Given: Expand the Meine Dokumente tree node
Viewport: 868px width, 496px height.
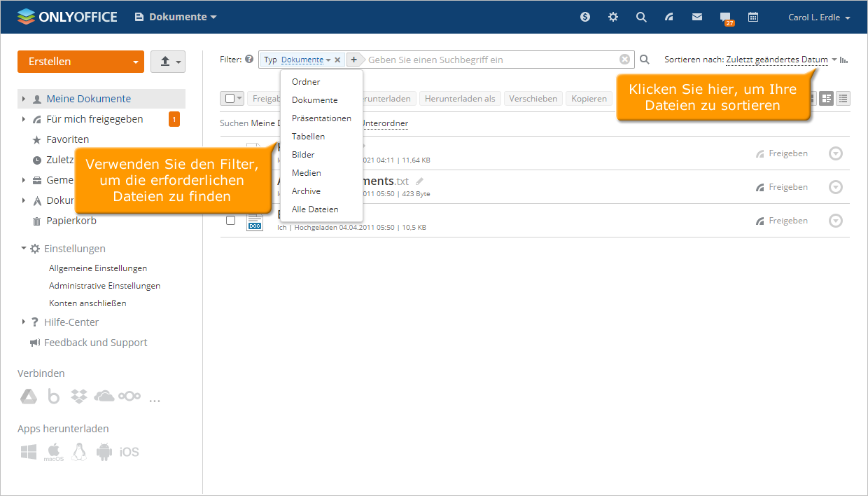Looking at the screenshot, I should pos(23,99).
